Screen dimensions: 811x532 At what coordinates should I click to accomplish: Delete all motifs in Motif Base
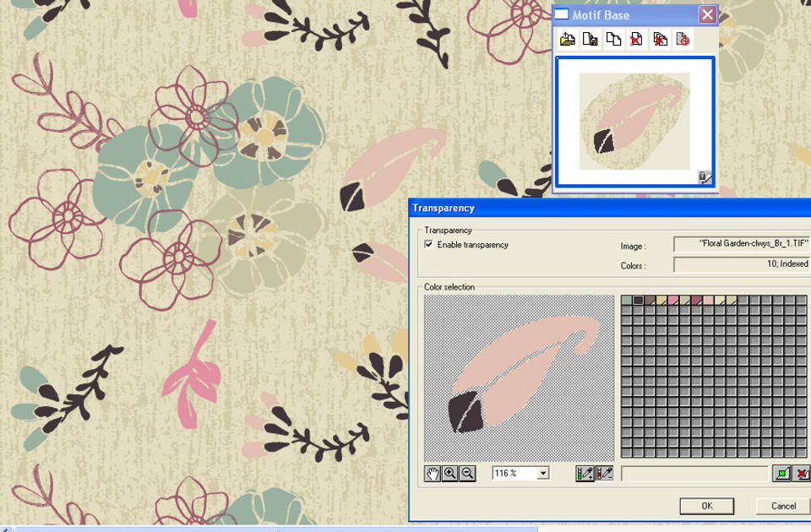661,39
